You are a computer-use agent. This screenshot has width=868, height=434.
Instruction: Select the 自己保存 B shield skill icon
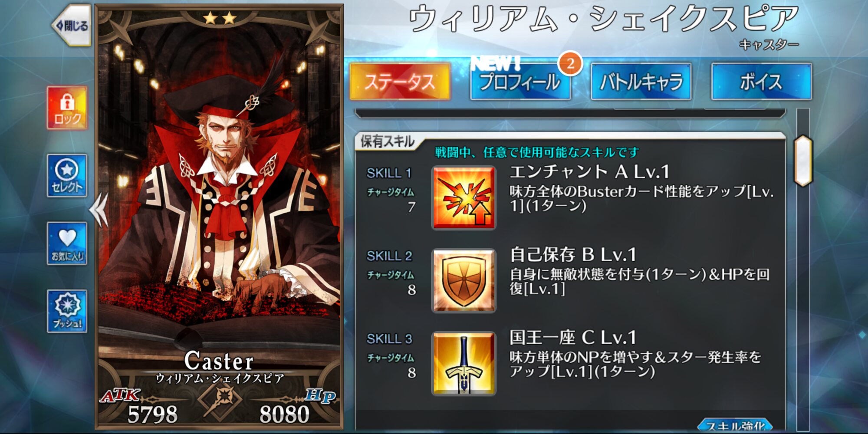(x=464, y=281)
